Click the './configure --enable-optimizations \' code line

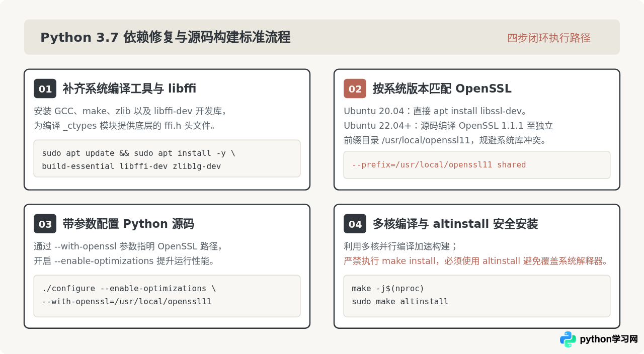[129, 288]
